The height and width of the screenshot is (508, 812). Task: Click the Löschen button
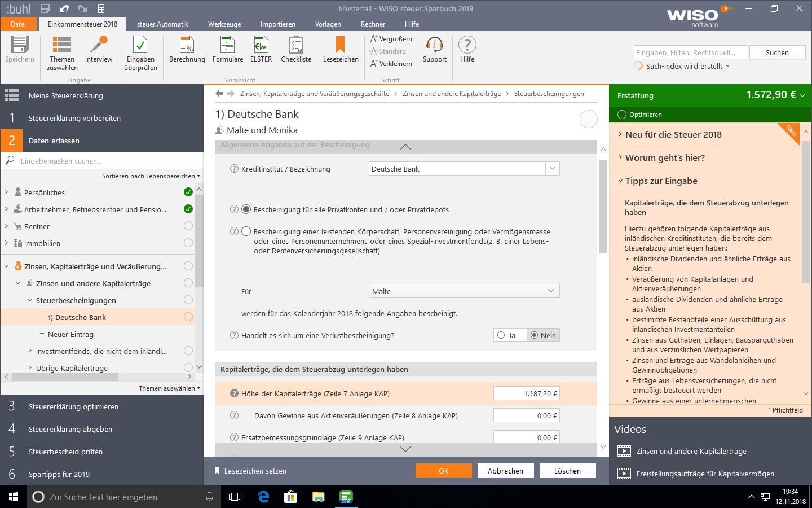coord(567,471)
